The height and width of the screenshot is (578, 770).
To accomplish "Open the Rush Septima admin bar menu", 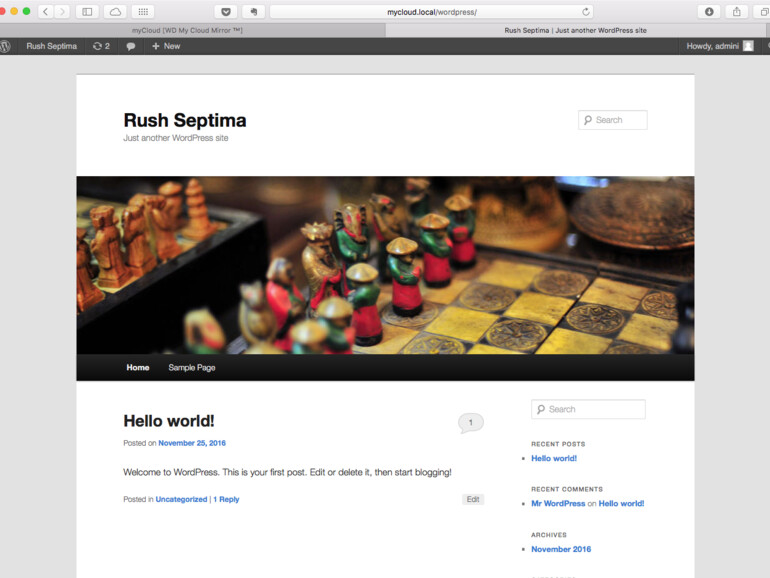I will (x=52, y=46).
